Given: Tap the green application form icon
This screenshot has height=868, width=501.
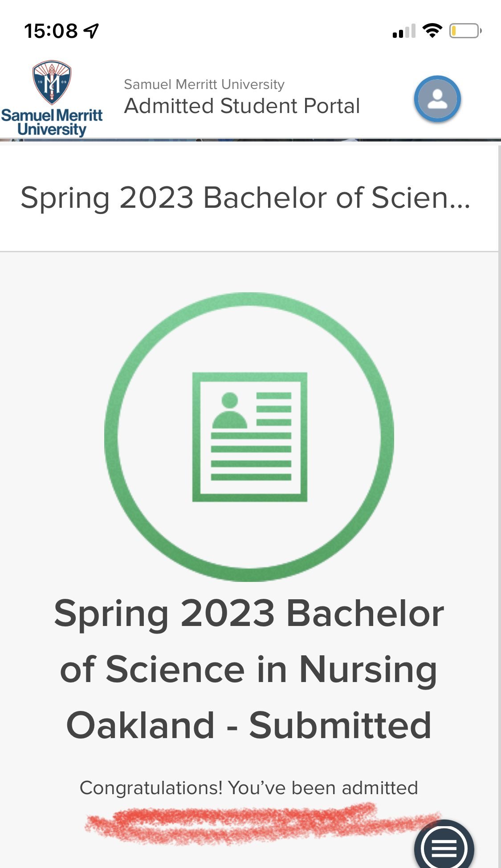Looking at the screenshot, I should [x=250, y=437].
